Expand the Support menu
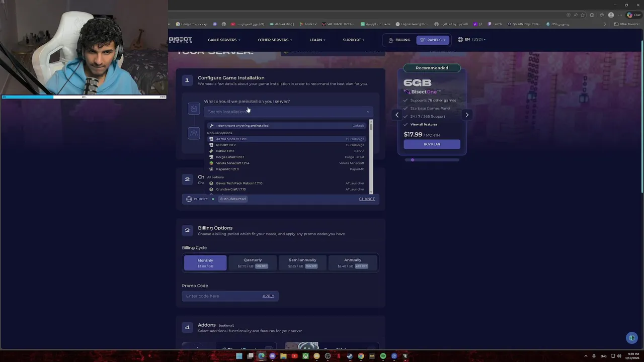The width and height of the screenshot is (644, 362). (x=354, y=40)
